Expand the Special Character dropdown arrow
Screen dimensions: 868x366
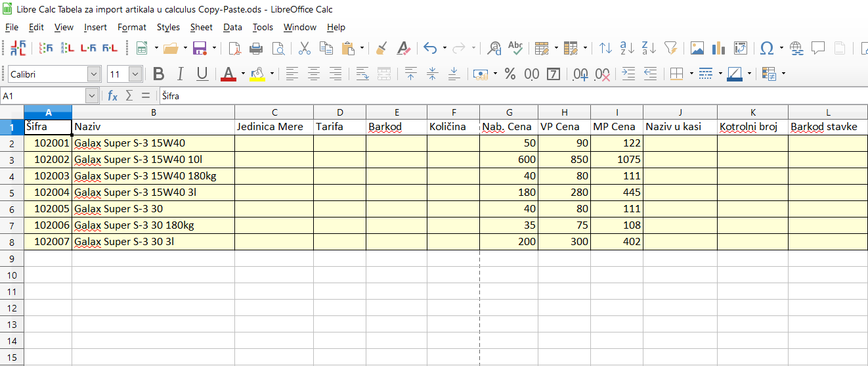pos(781,48)
